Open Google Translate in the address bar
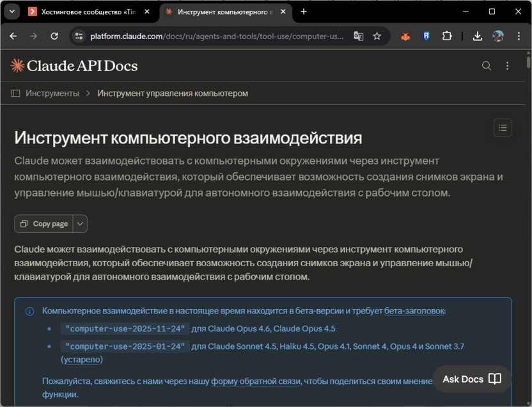This screenshot has height=407, width=532. [359, 36]
